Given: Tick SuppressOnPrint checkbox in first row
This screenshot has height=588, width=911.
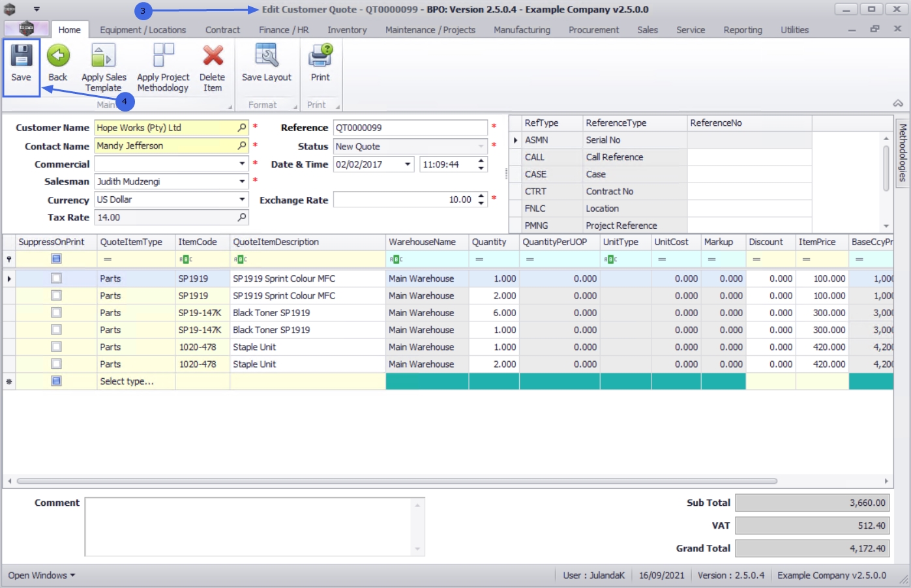Looking at the screenshot, I should click(x=56, y=278).
